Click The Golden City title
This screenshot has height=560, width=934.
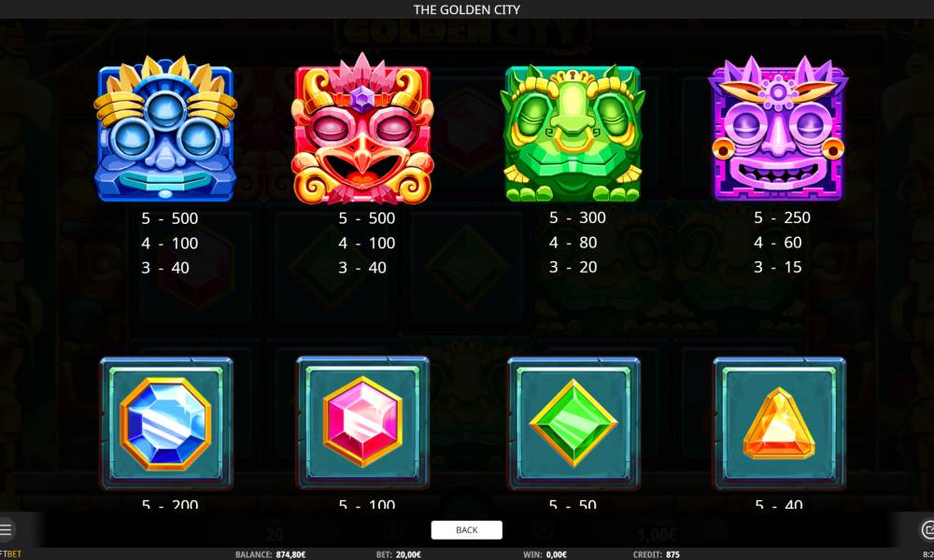click(466, 9)
